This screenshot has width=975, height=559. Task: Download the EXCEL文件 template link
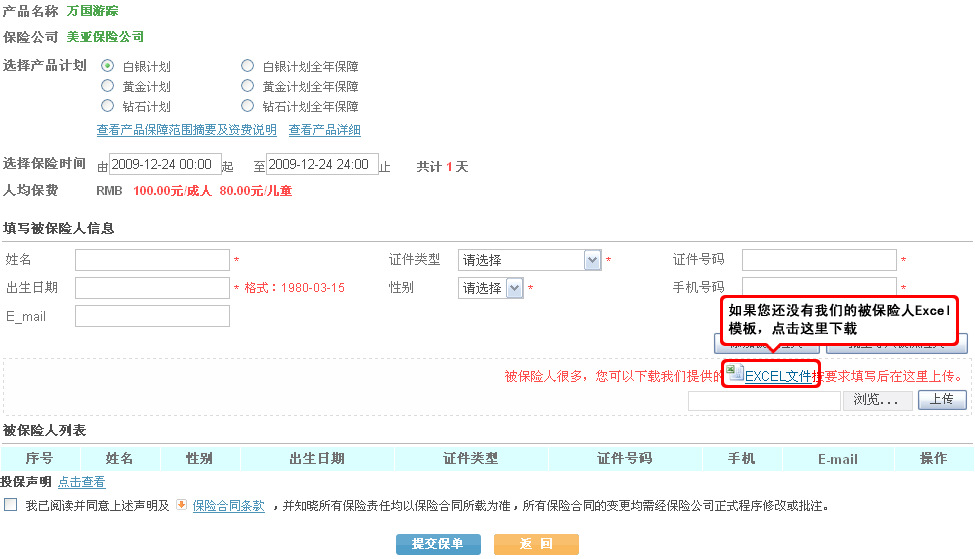coord(778,377)
